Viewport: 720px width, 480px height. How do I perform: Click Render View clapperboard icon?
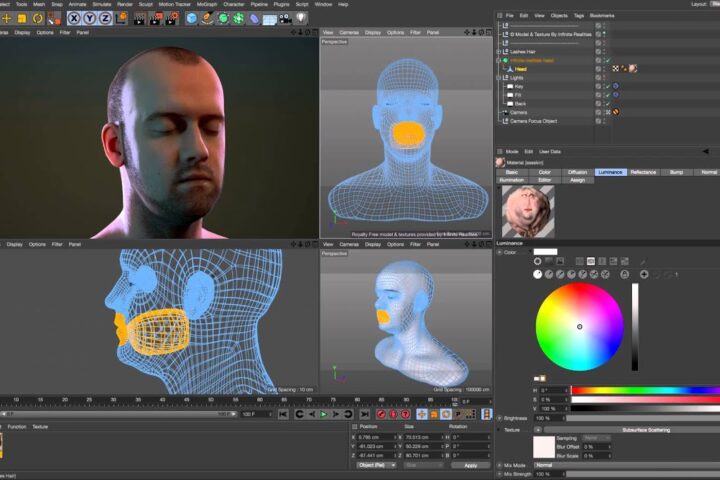tap(140, 18)
